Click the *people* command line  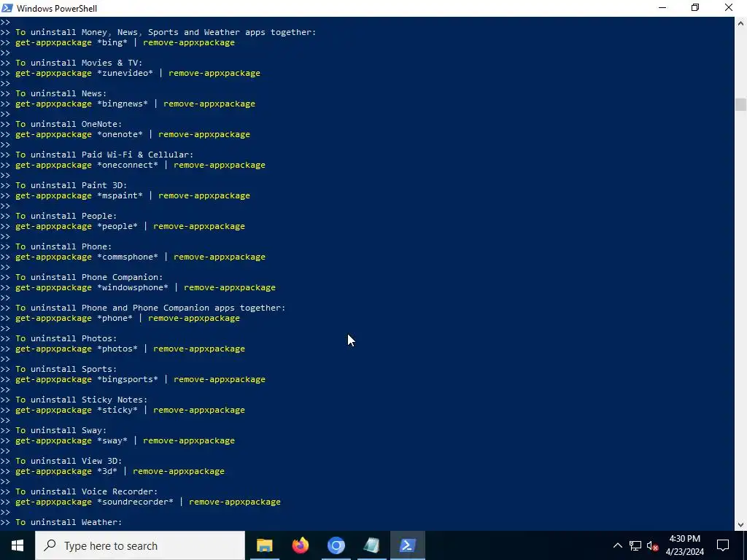(x=130, y=226)
